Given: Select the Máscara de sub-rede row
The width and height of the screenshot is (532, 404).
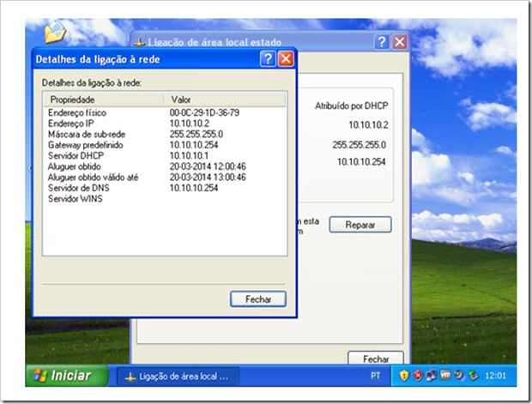Looking at the screenshot, I should click(x=165, y=135).
